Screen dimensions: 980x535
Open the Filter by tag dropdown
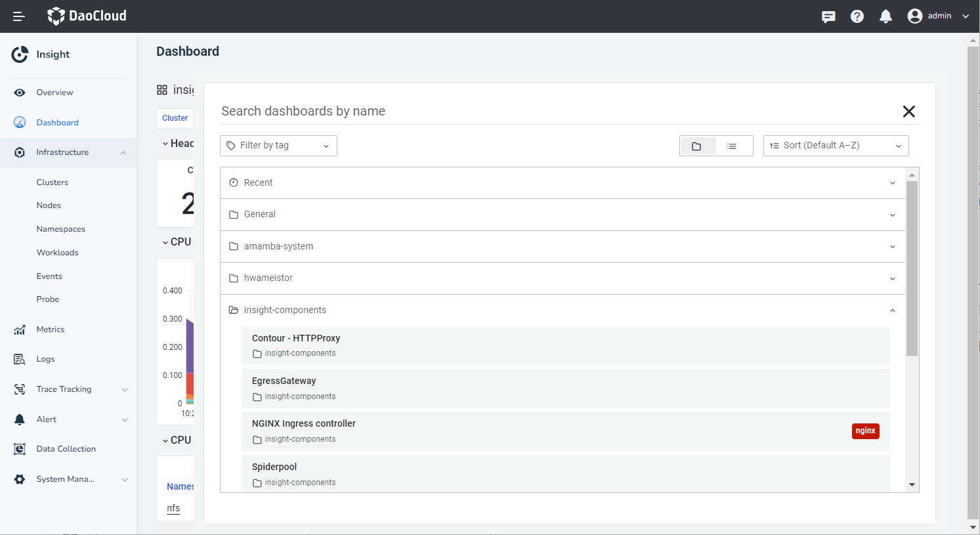point(278,146)
